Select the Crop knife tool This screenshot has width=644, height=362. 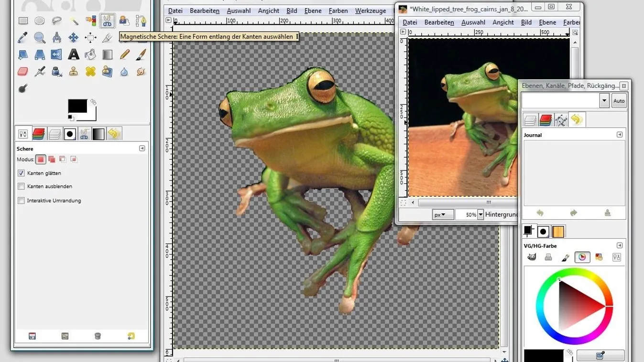[108, 38]
